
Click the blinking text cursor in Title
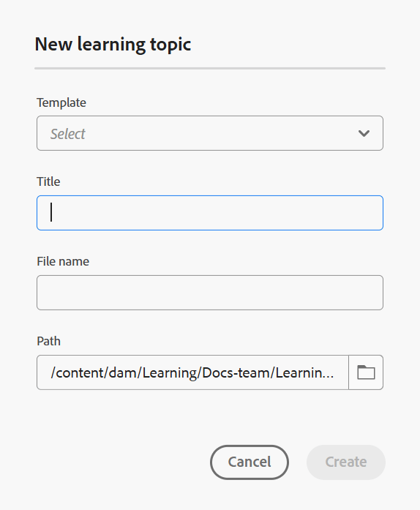click(x=51, y=212)
